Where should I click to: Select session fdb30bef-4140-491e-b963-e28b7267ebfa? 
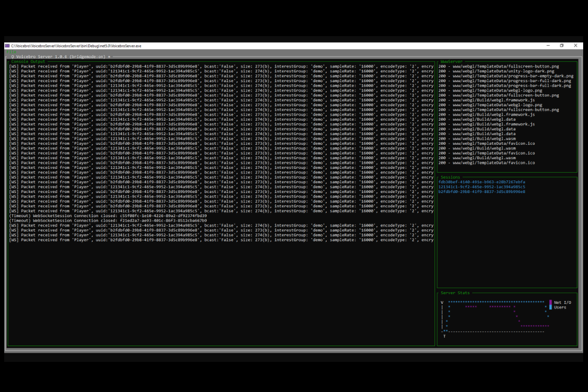(x=482, y=182)
